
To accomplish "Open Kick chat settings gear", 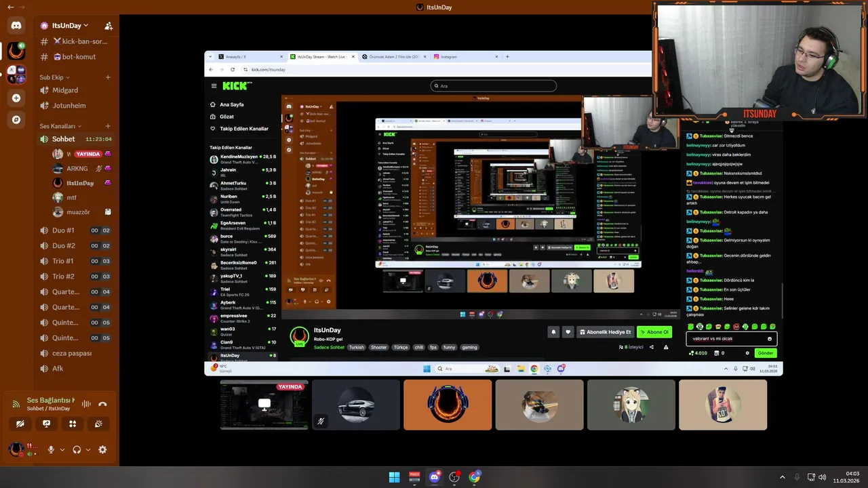I will pos(747,353).
